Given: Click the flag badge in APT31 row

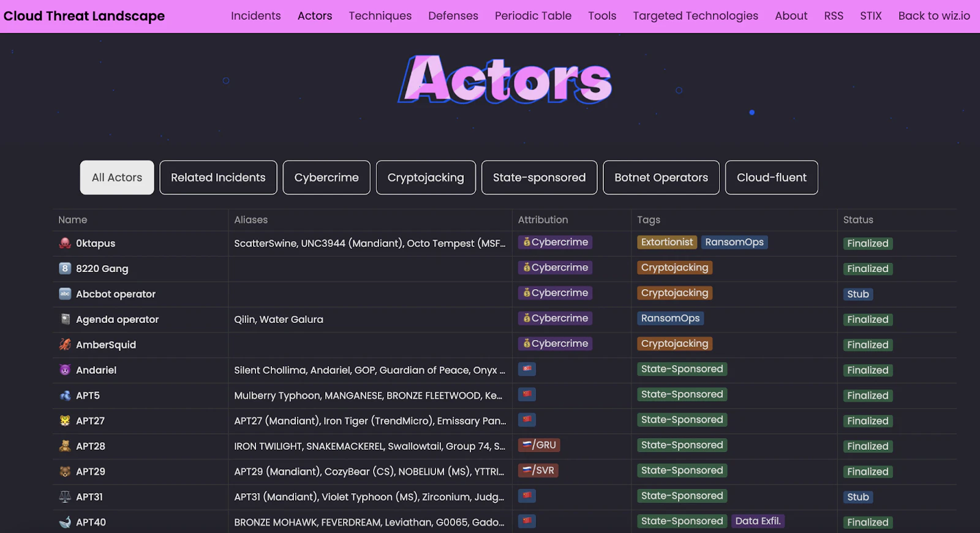Looking at the screenshot, I should [527, 496].
